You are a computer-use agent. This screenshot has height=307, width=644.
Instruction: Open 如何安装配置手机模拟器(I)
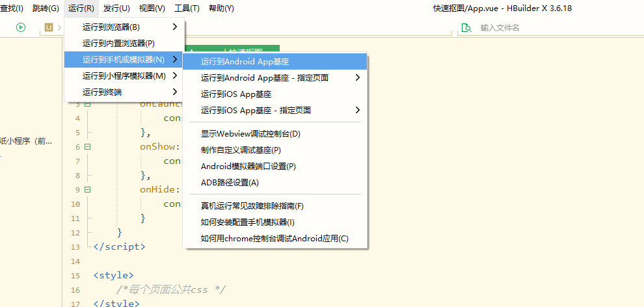tap(275, 222)
